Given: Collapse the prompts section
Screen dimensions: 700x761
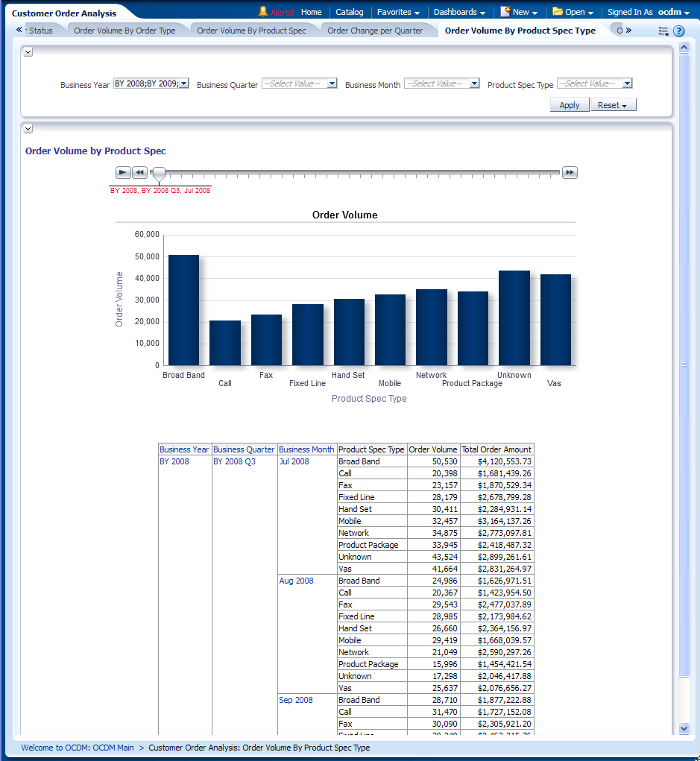Looking at the screenshot, I should coord(28,51).
